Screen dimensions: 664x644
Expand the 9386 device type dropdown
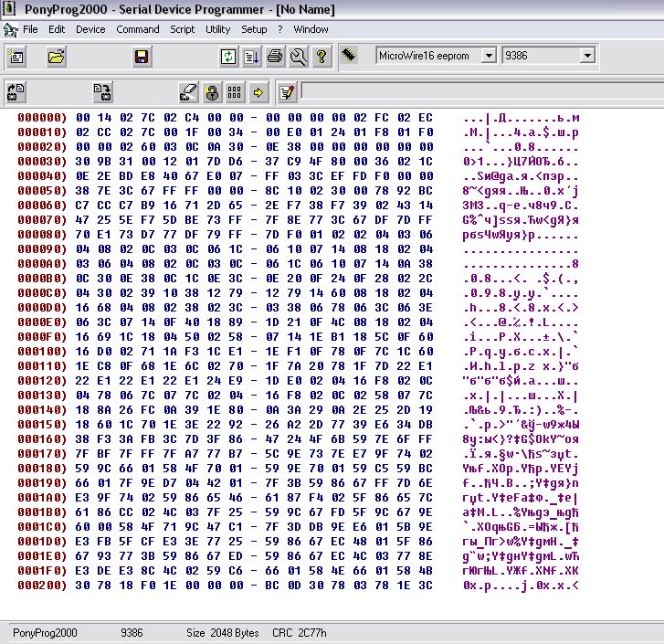[x=587, y=56]
